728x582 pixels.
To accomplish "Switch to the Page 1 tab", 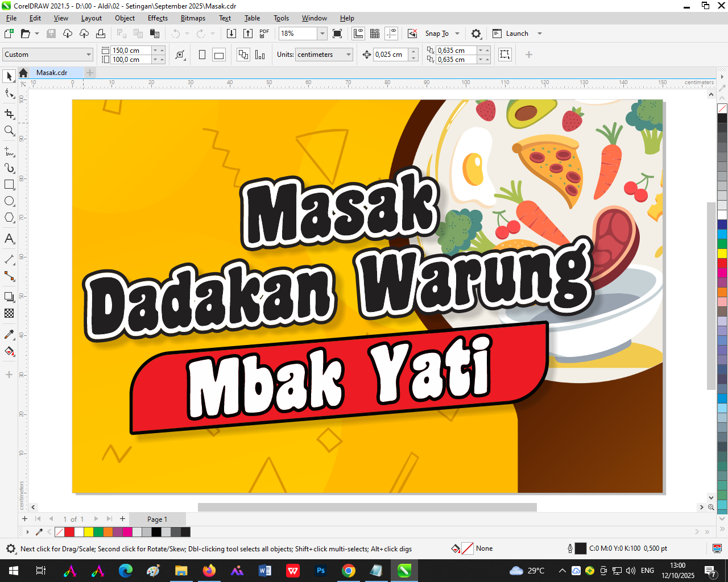I will tap(157, 519).
